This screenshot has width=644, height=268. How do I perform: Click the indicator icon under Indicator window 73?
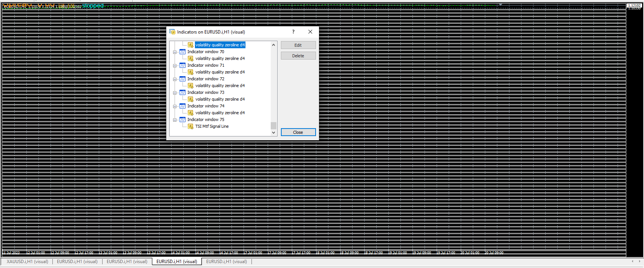(x=191, y=100)
